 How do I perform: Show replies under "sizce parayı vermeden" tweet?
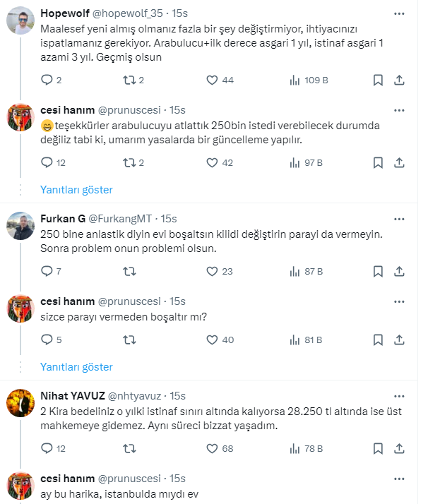76,366
